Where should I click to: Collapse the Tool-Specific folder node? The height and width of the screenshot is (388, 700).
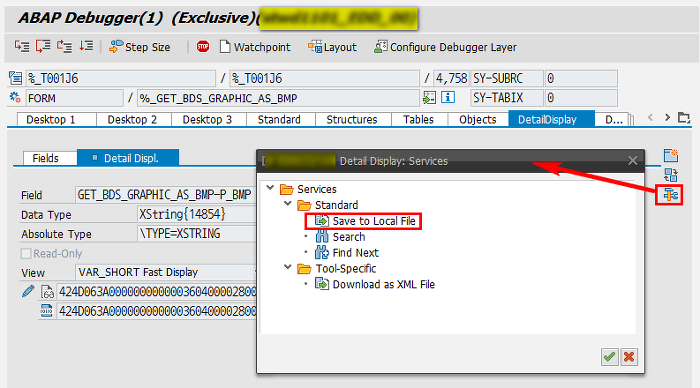[x=288, y=267]
